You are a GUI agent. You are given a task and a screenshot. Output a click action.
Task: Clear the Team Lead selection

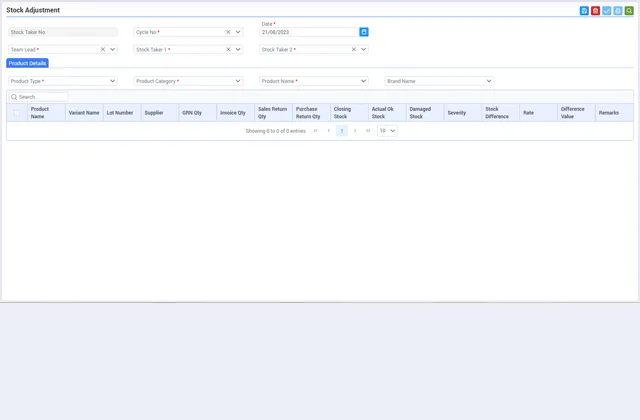click(102, 49)
